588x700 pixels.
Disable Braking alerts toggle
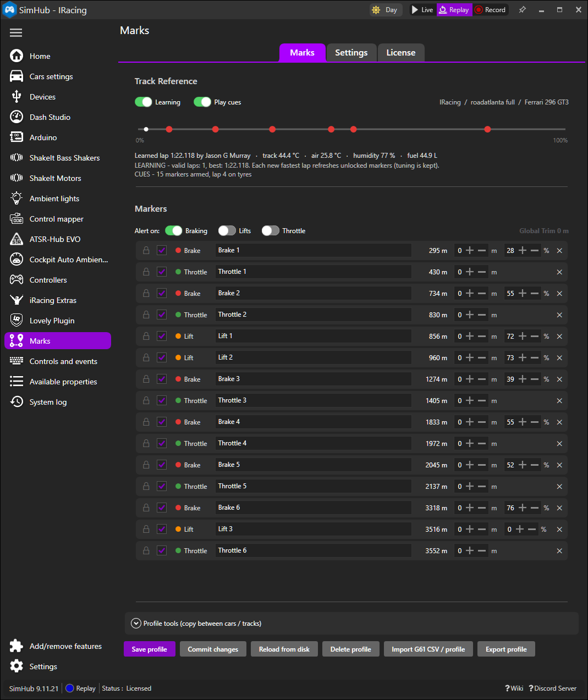pyautogui.click(x=174, y=231)
